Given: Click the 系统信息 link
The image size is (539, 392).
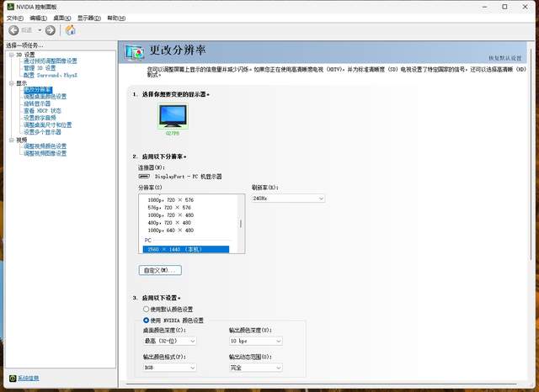Looking at the screenshot, I should pyautogui.click(x=28, y=378).
